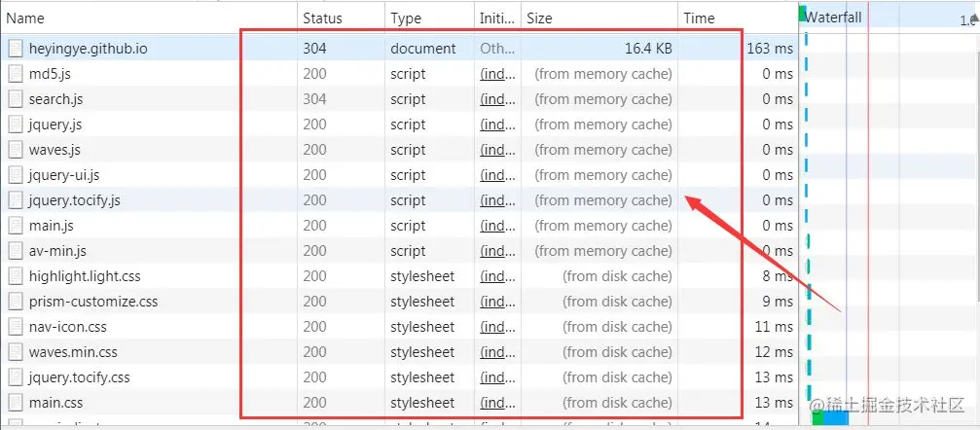The height and width of the screenshot is (430, 980).
Task: Click the Waterfall column header
Action: [x=832, y=18]
